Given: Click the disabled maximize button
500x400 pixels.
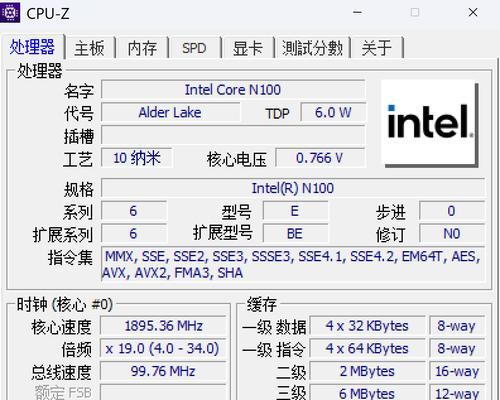Looking at the screenshot, I should pyautogui.click(x=415, y=12).
